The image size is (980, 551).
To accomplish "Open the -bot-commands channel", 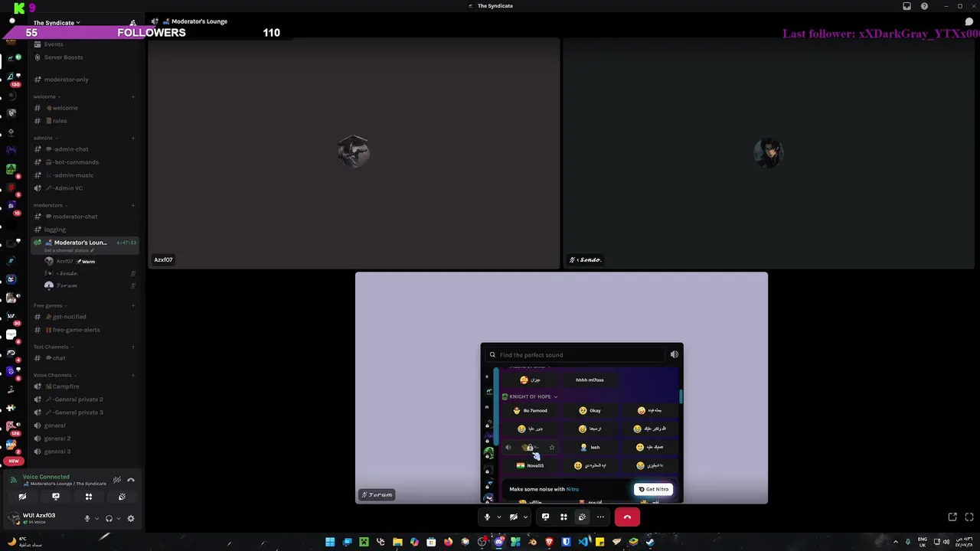I will (85, 162).
